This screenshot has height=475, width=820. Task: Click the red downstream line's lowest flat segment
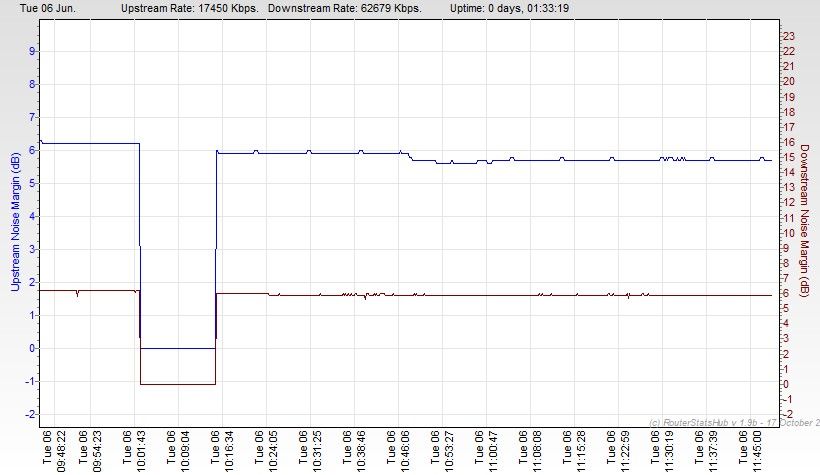178,384
